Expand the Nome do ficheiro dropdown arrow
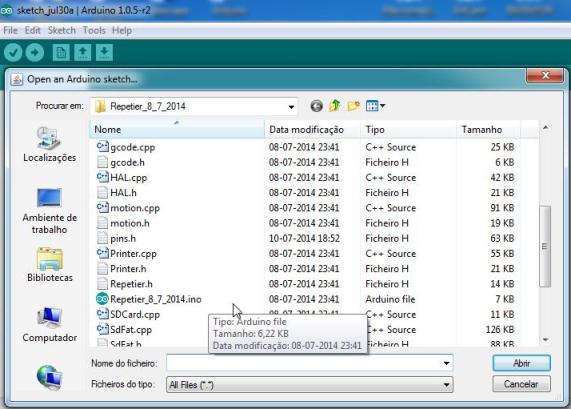 pos(446,363)
